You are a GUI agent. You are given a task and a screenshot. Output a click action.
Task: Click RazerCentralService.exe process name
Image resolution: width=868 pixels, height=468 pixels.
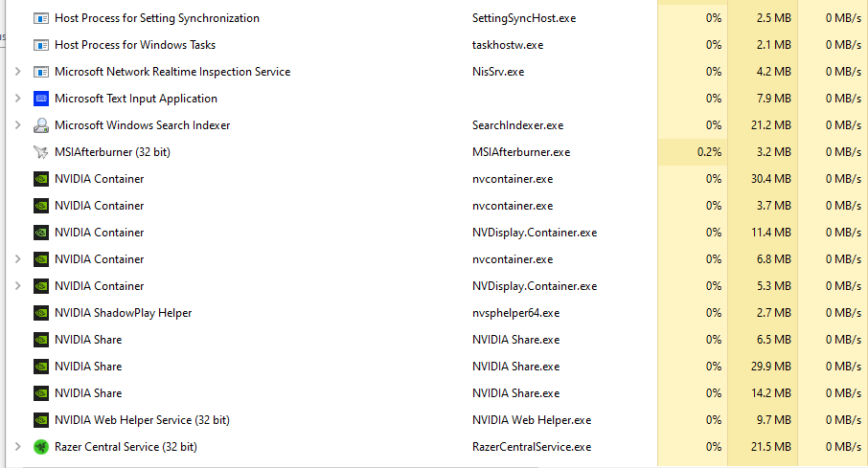(x=532, y=447)
